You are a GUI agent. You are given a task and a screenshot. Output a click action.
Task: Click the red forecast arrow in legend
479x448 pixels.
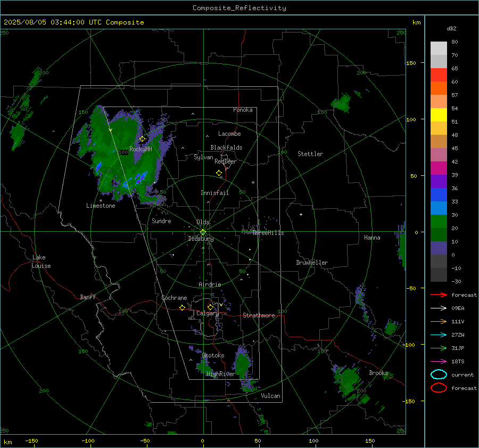[x=439, y=295]
